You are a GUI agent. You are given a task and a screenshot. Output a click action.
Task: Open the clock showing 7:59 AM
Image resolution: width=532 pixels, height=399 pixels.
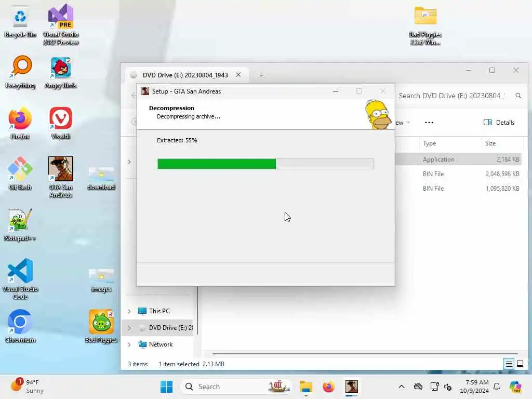(474, 387)
